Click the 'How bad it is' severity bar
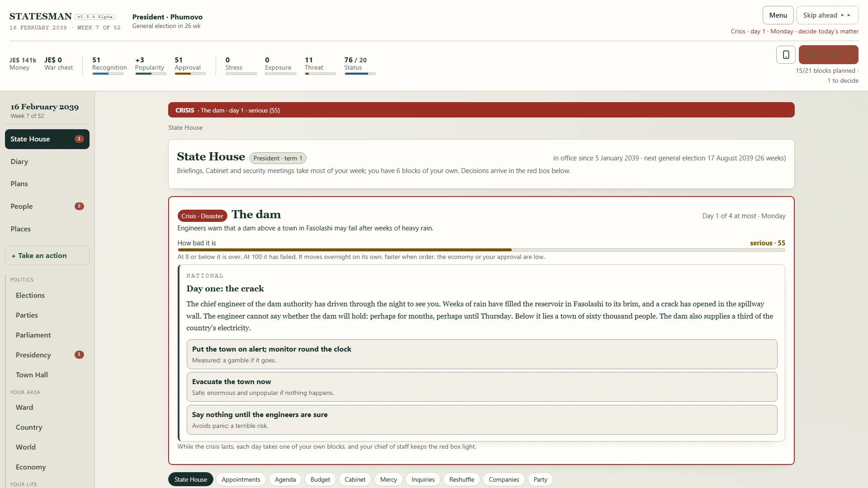 481,250
